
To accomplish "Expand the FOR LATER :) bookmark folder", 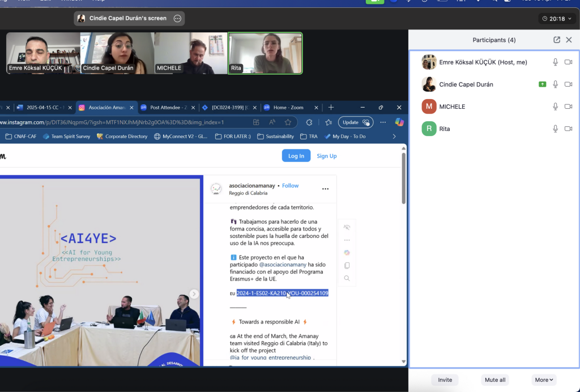I will click(233, 137).
